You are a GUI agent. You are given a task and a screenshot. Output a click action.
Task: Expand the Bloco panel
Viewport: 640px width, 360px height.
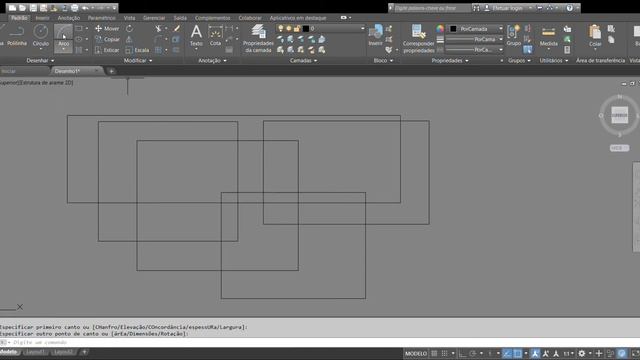coord(383,60)
